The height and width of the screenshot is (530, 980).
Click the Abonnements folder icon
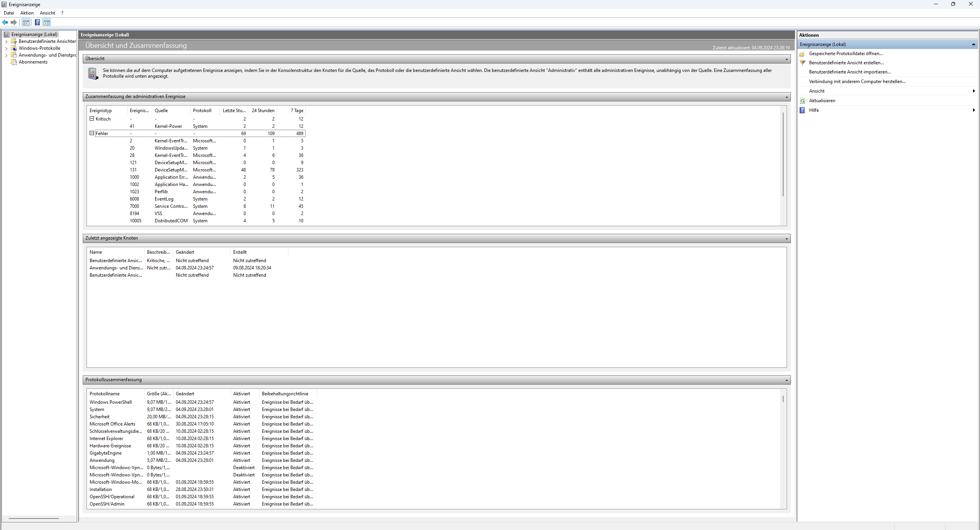coord(14,62)
